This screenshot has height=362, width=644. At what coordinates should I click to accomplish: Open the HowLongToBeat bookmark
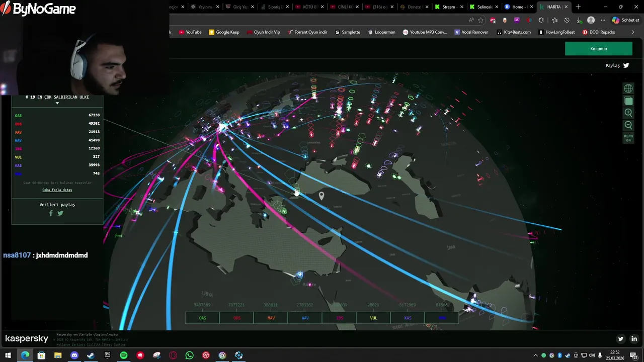[556, 32]
